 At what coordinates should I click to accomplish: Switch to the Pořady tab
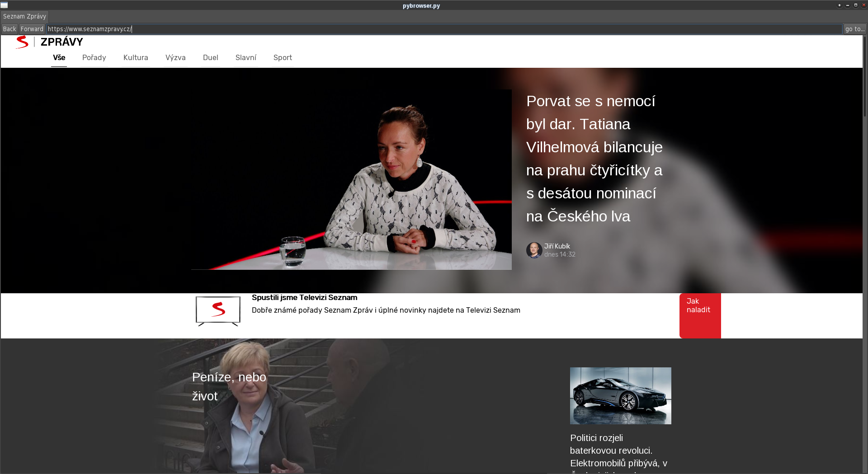coord(94,58)
